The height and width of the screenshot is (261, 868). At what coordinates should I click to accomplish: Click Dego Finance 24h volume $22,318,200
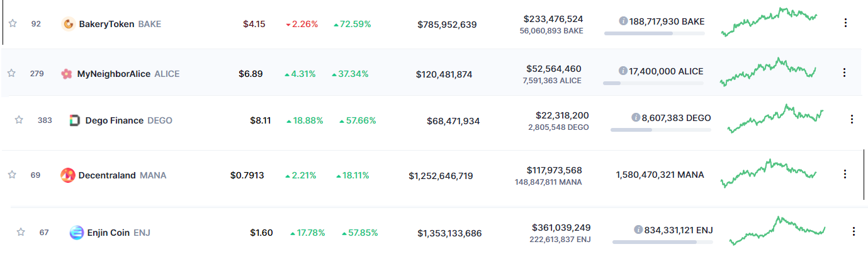pos(562,115)
